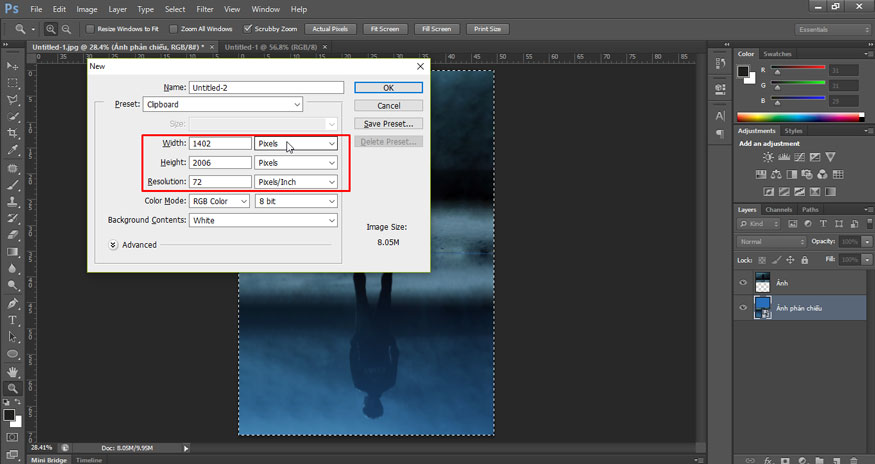The image size is (875, 464).
Task: Click the Actual Pixels button
Action: tap(330, 29)
